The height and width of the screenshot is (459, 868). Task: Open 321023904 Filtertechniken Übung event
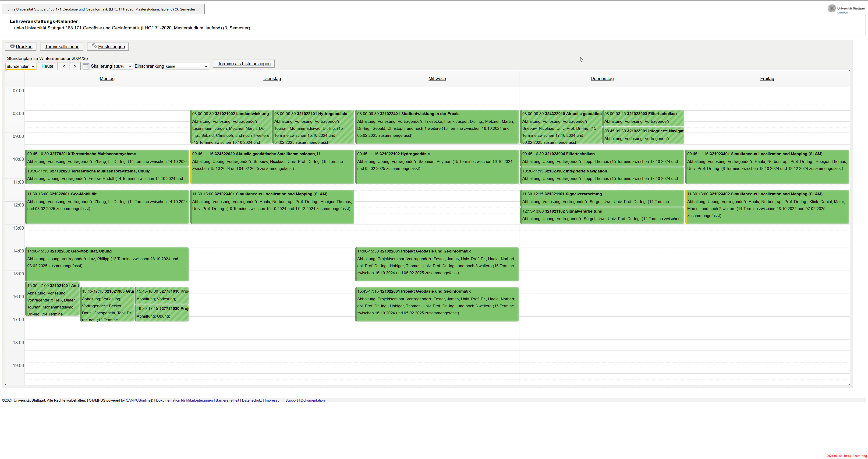coord(602,158)
